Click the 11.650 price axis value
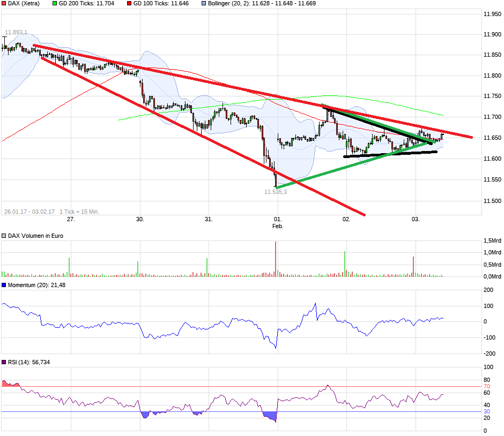504x436 pixels. (x=492, y=138)
